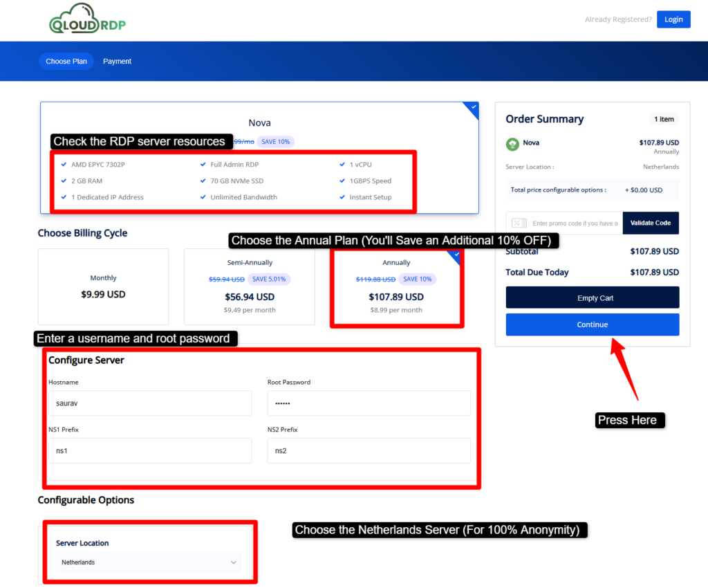Click the 1 Dedicated IP Address feature

point(107,197)
